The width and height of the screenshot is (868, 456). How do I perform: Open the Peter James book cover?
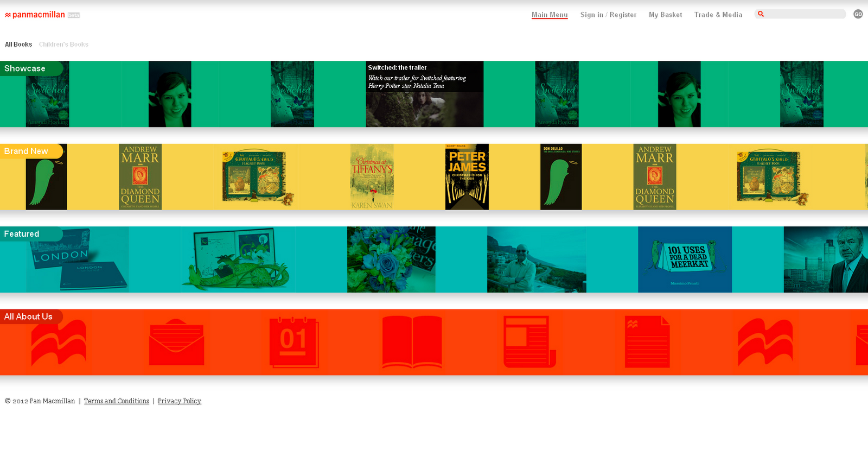tap(467, 177)
